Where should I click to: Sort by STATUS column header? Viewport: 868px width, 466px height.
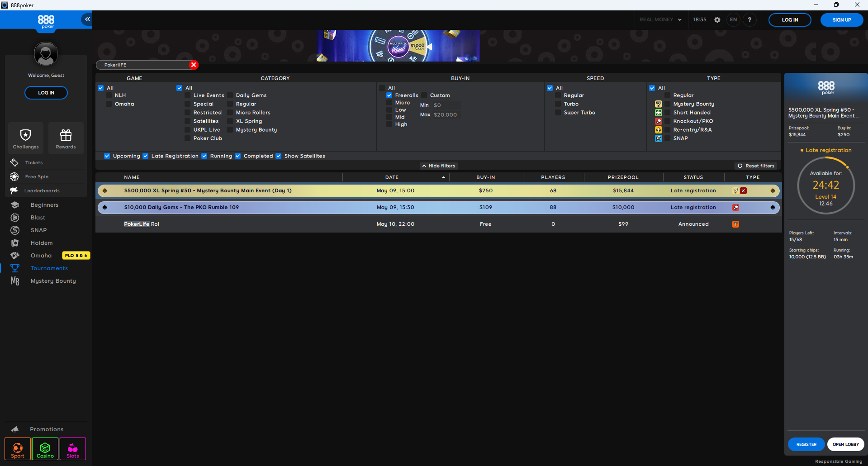coord(693,177)
